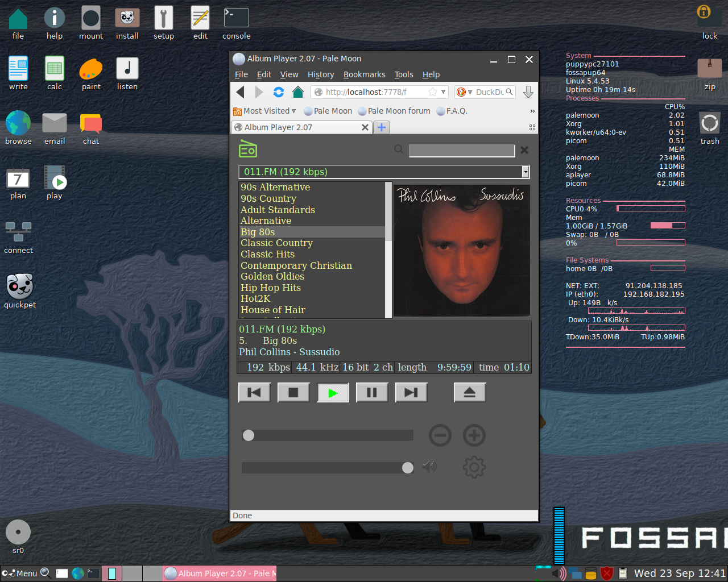Bookmark this page with the star icon

pos(433,92)
